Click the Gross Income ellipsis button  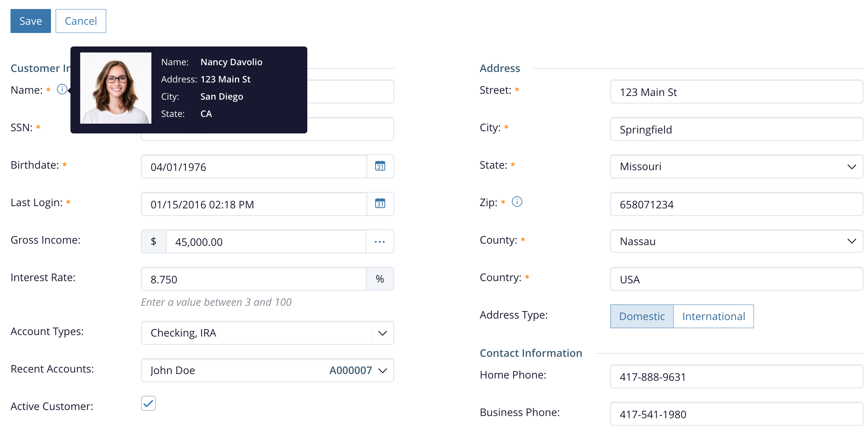click(380, 242)
